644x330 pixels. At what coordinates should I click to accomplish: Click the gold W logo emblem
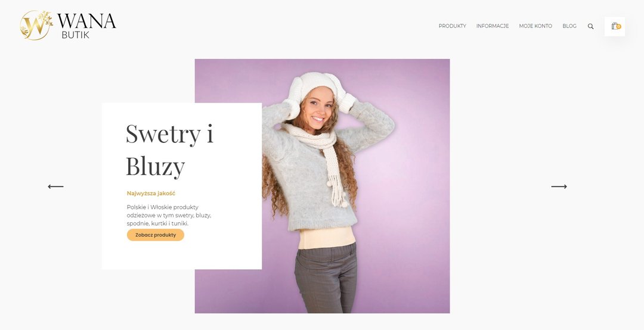36,25
